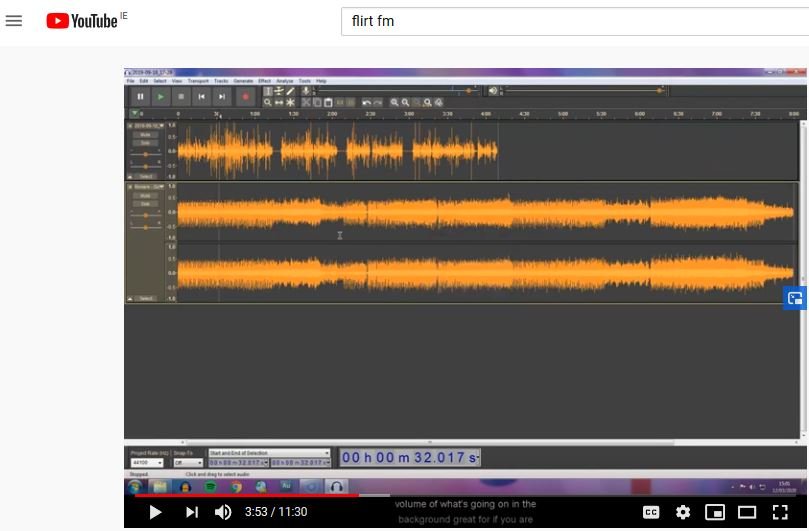This screenshot has height=531, width=809.
Task: Click the Audacity green Play button
Action: coord(161,96)
